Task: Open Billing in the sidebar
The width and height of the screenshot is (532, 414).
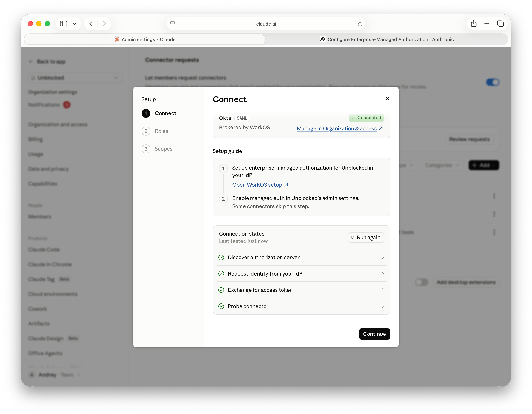Action: point(35,139)
